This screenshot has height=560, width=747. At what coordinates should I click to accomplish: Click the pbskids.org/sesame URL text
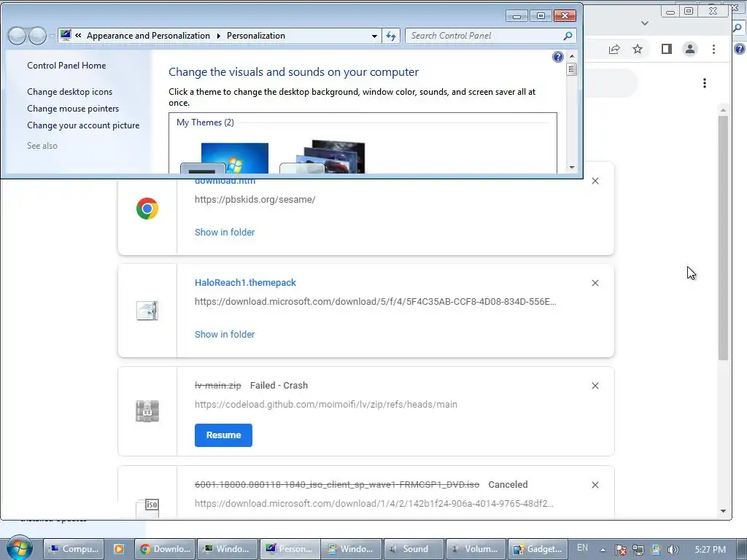255,200
